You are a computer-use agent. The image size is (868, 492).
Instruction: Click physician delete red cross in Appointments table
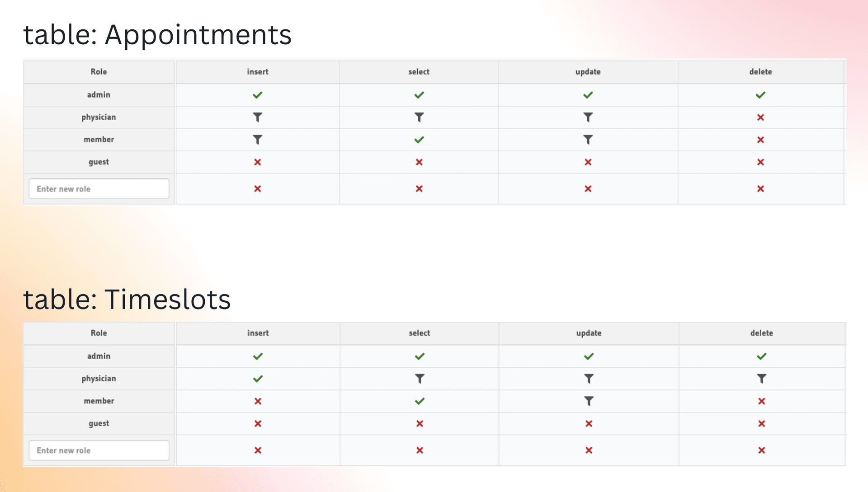click(760, 117)
